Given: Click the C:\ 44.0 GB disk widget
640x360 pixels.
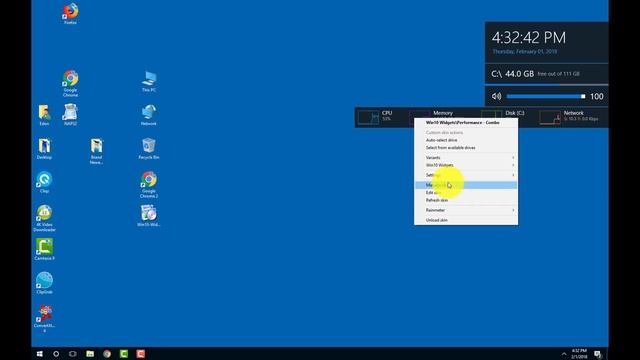Looking at the screenshot, I should coord(547,74).
